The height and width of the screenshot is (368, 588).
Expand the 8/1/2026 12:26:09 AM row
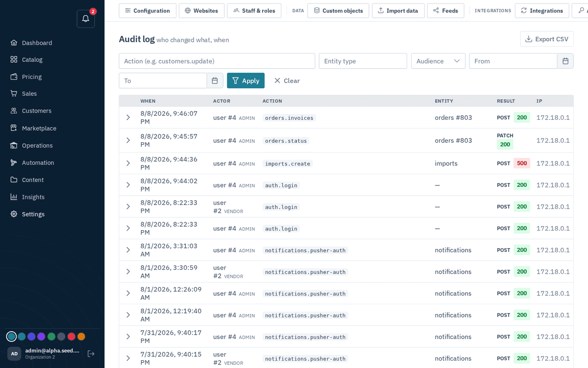[128, 293]
